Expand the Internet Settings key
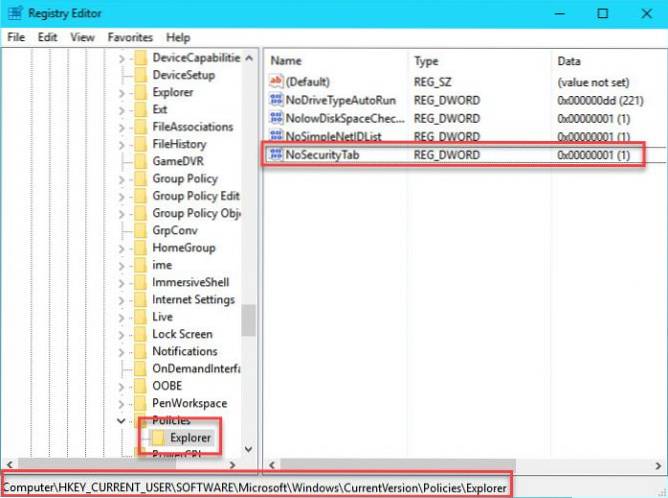The image size is (668, 498). click(122, 299)
